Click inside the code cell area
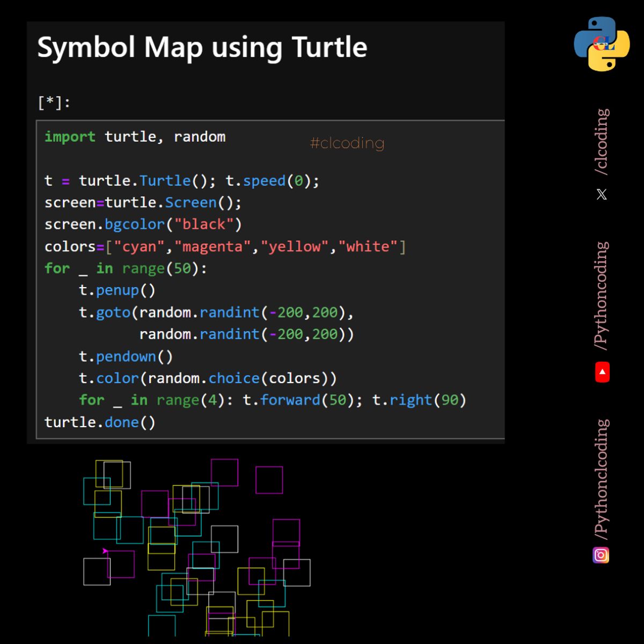644x644 pixels. (268, 279)
